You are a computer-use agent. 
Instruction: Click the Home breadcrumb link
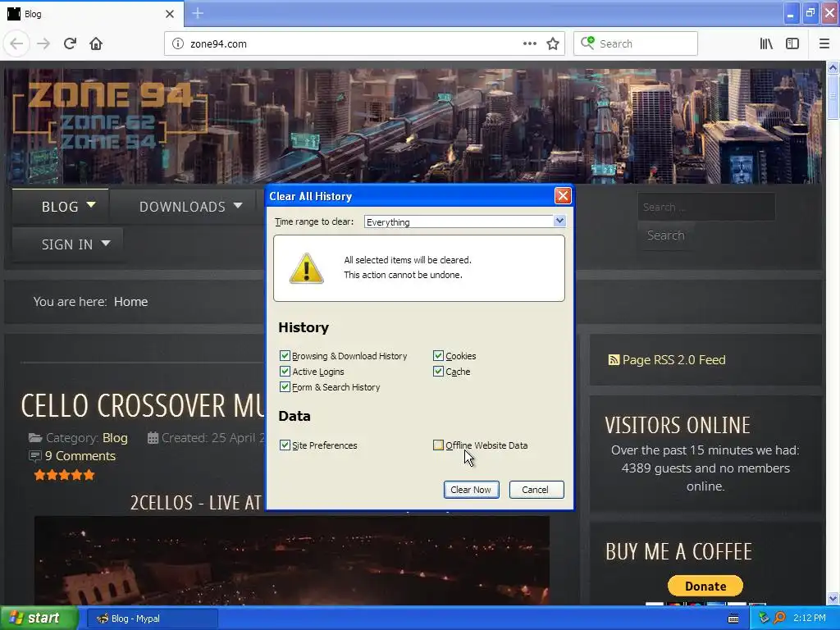(130, 302)
